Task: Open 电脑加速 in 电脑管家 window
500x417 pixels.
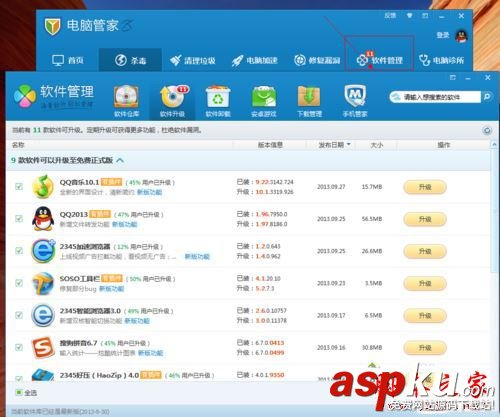Action: 255,60
